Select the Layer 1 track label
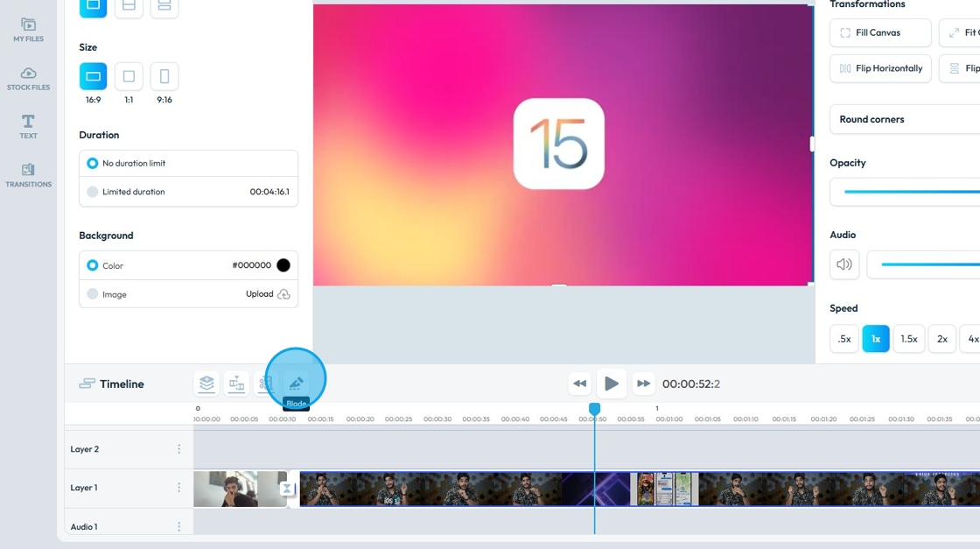Image resolution: width=980 pixels, height=549 pixels. [x=84, y=487]
